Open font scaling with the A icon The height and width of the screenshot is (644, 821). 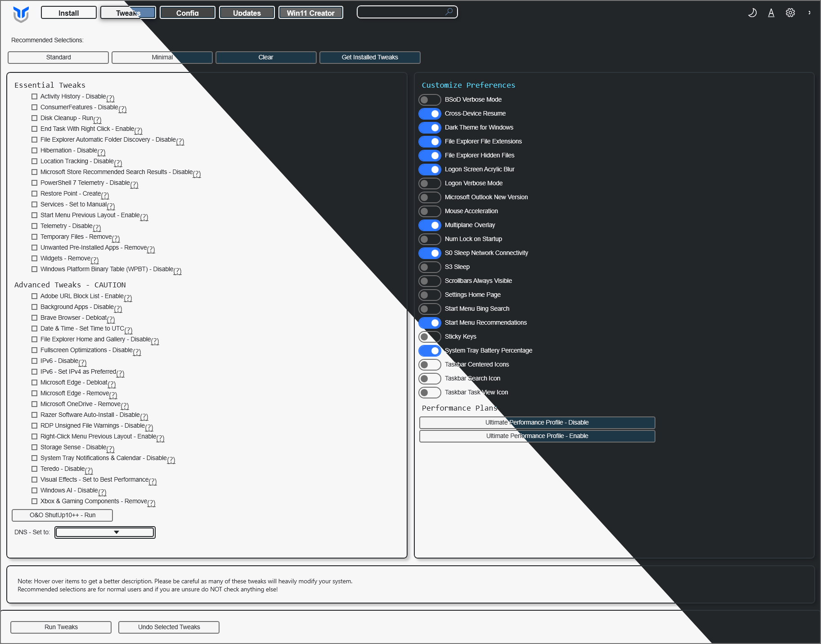[x=771, y=13]
